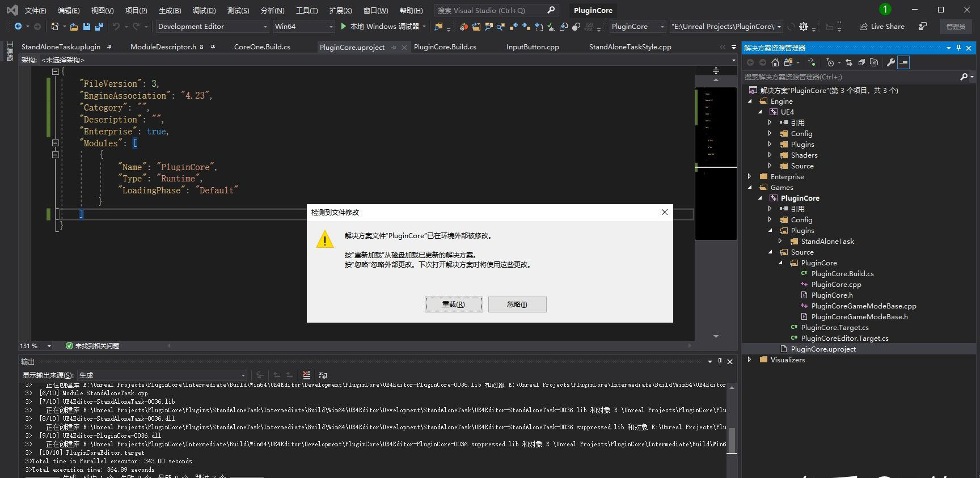
Task: Toggle pin on ModuleDescriptor.h tab
Action: [x=213, y=47]
